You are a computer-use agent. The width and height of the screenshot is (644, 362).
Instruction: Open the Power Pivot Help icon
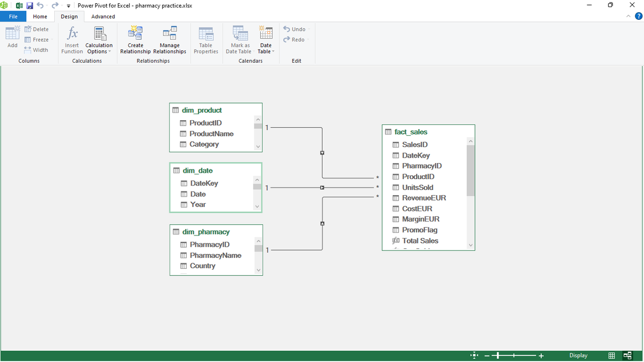point(638,16)
